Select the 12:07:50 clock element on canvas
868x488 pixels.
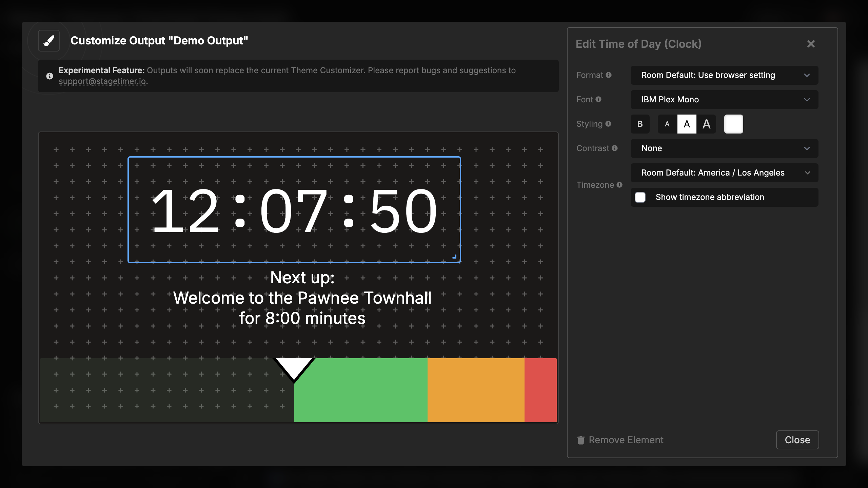[x=294, y=210]
